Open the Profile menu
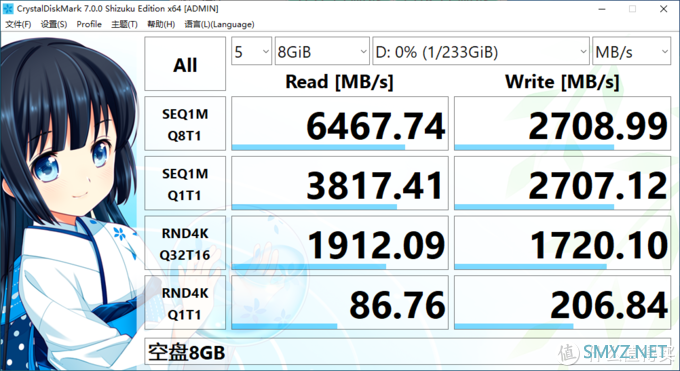The width and height of the screenshot is (680, 371). pos(89,24)
